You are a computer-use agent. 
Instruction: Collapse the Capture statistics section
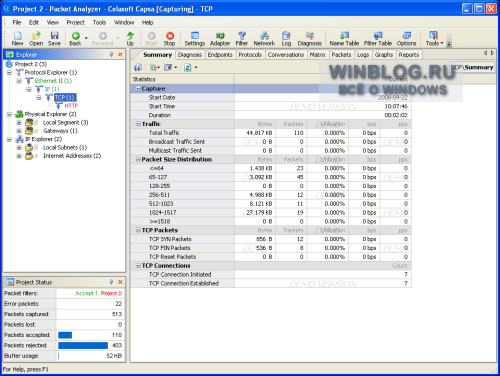pos(138,88)
